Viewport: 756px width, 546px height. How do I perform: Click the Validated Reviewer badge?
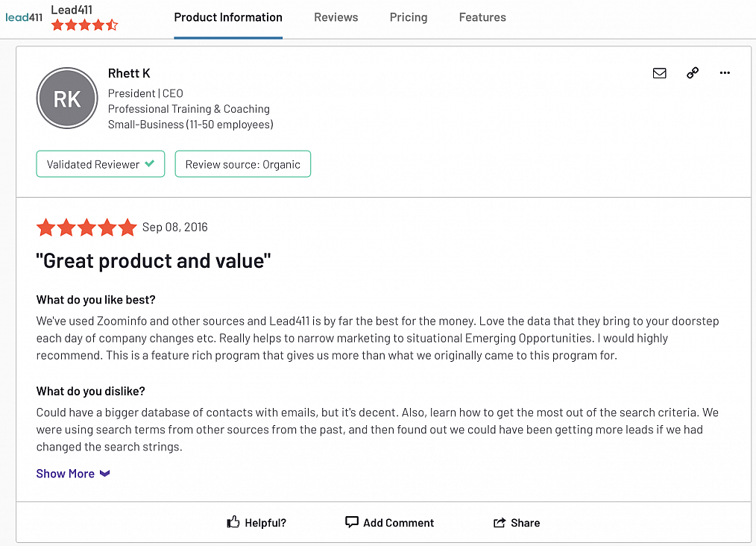[101, 164]
